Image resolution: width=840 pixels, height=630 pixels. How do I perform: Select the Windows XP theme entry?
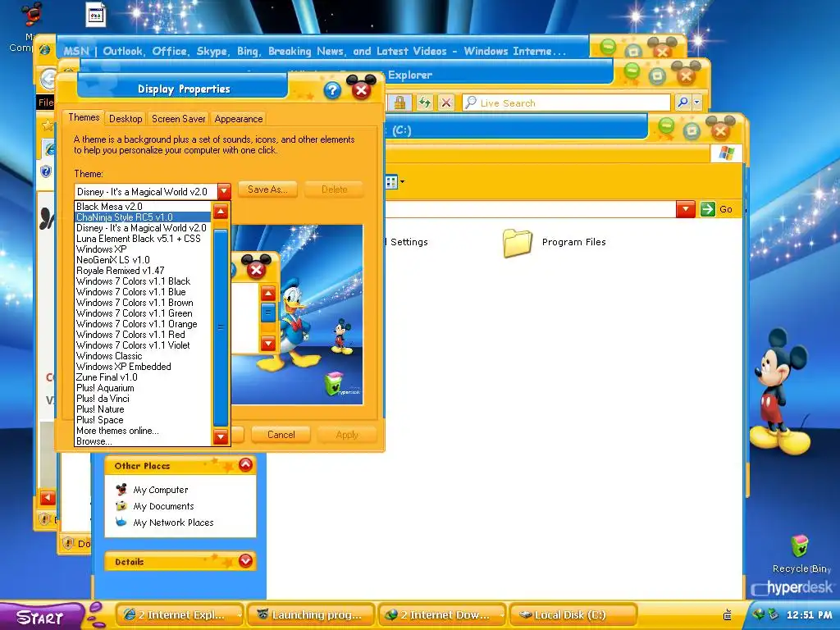(x=143, y=249)
